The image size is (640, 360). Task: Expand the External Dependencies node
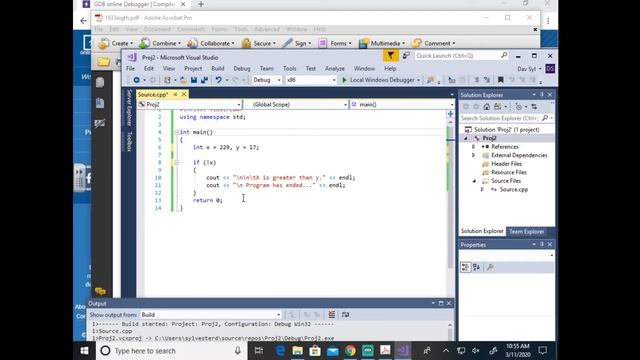(x=473, y=155)
